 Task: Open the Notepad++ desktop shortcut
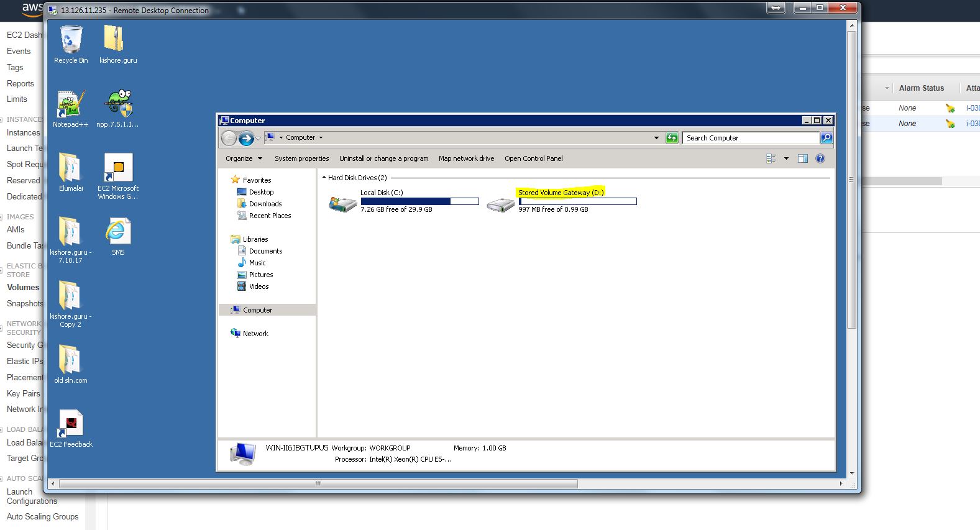point(70,106)
